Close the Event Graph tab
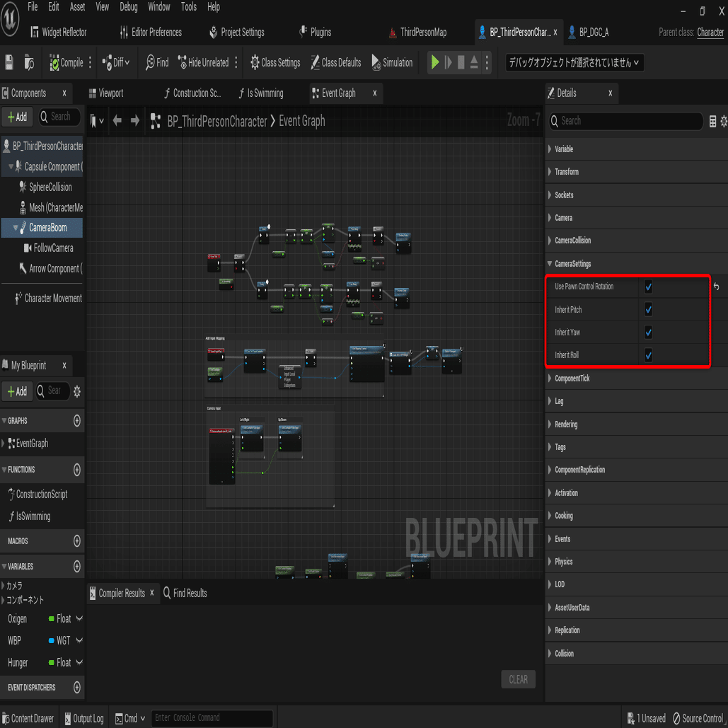The image size is (728, 728). coord(375,93)
